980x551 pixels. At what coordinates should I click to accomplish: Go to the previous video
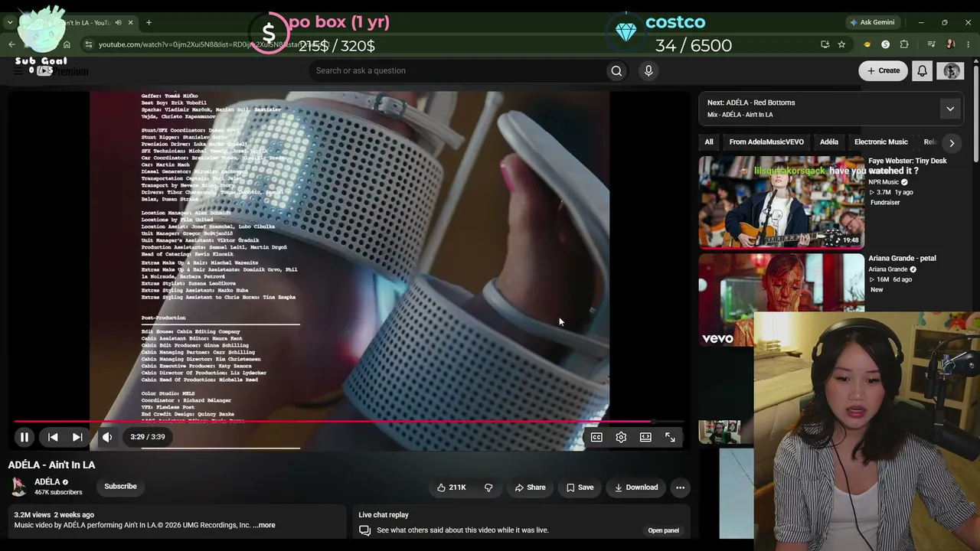[53, 437]
